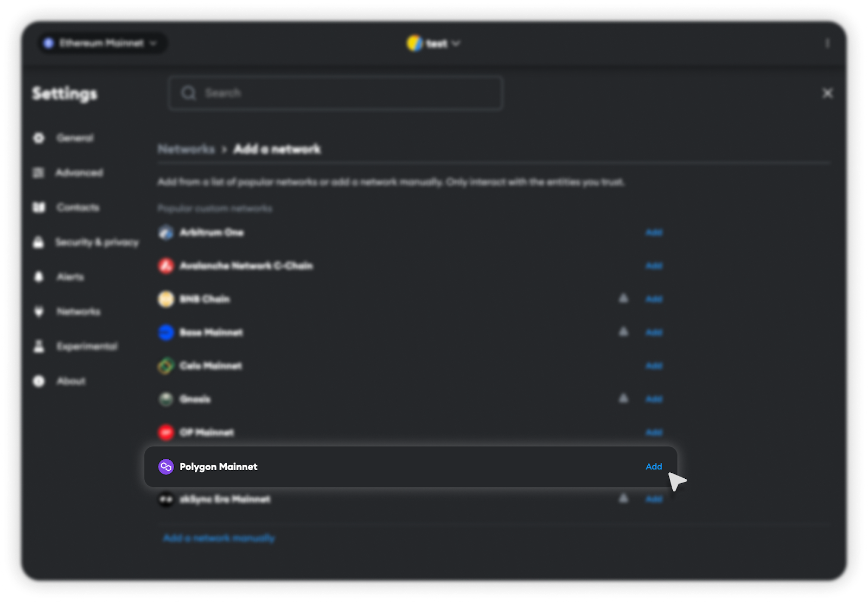Click the Polygon Mainnet purple logo icon
Viewport: 868px width, 602px height.
click(165, 467)
